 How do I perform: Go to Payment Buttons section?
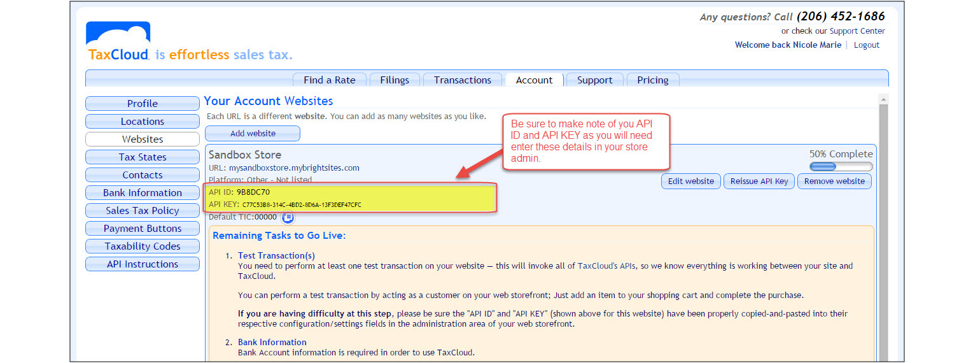click(x=143, y=229)
